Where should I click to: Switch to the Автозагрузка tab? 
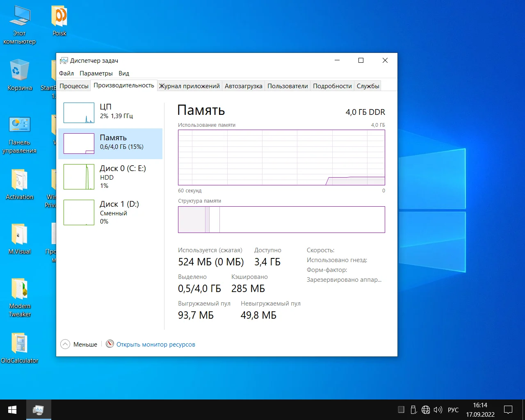243,86
